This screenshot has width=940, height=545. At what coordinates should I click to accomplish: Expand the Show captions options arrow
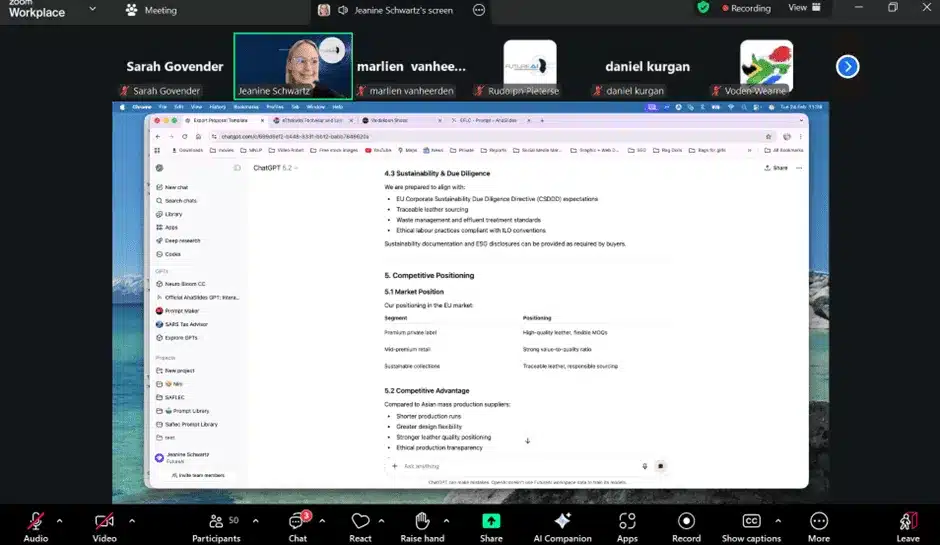pyautogui.click(x=778, y=521)
